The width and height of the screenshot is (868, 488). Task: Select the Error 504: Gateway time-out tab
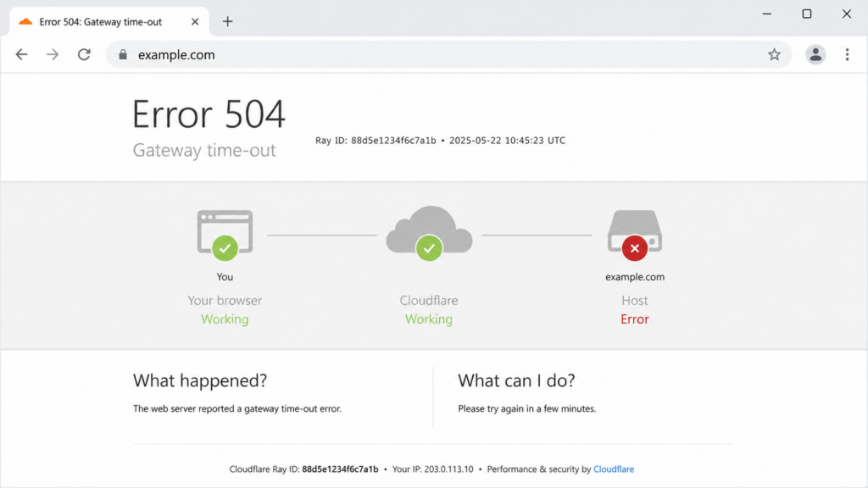click(109, 22)
